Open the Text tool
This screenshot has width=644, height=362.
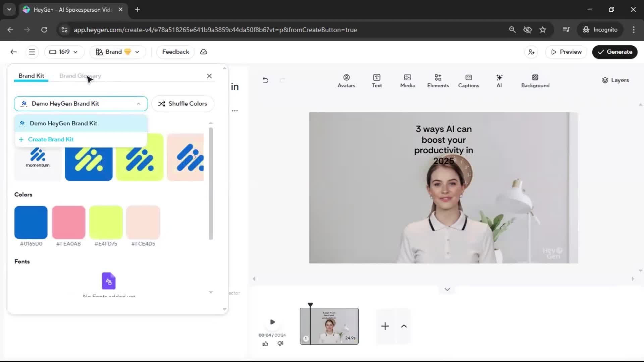point(377,81)
